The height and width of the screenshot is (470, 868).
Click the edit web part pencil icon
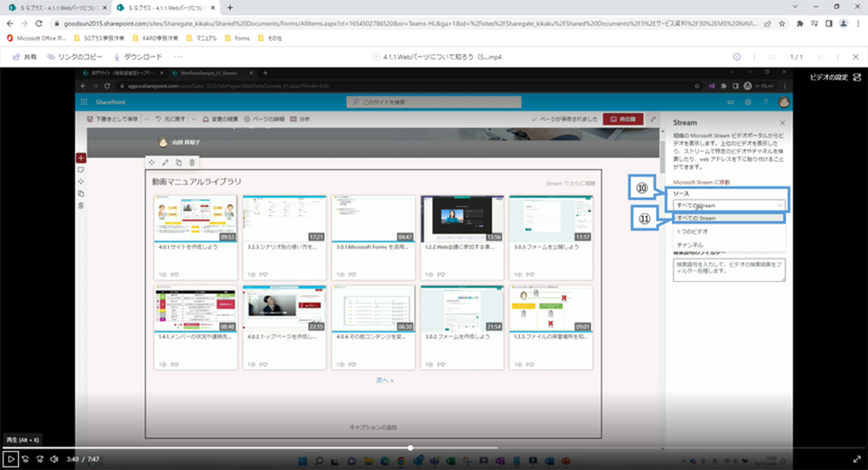[165, 162]
